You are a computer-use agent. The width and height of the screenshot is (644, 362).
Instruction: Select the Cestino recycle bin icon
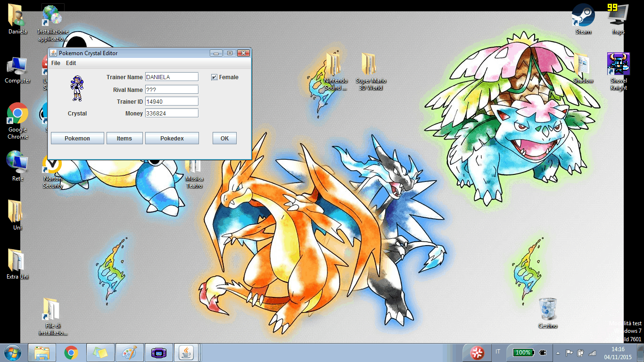point(548,313)
